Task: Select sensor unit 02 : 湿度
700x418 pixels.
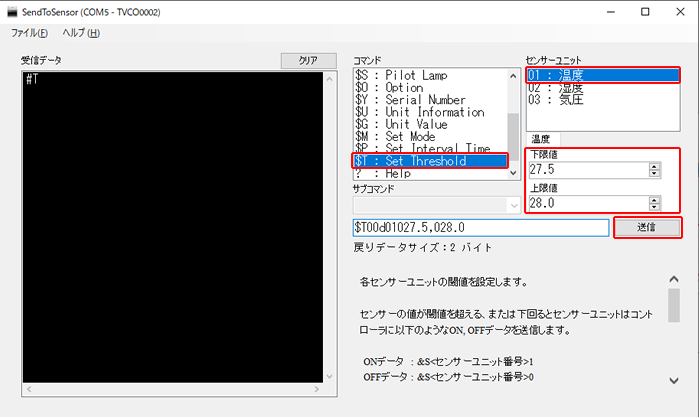Action: point(603,88)
